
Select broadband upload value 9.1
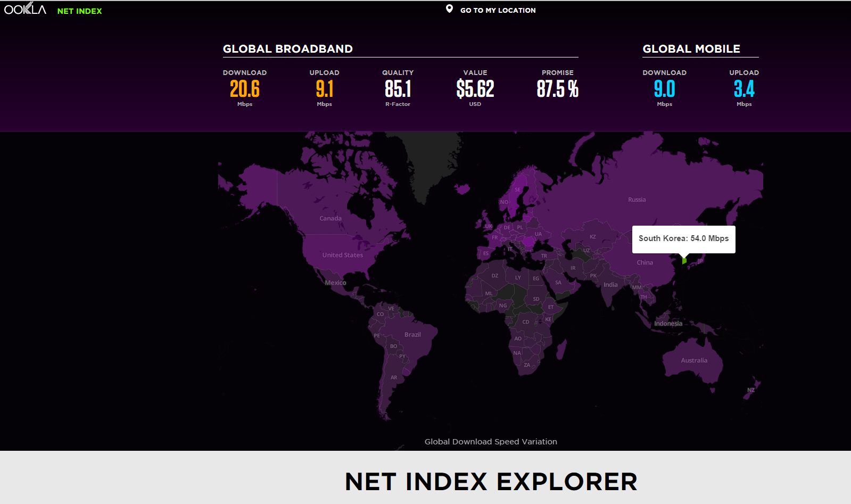point(325,89)
